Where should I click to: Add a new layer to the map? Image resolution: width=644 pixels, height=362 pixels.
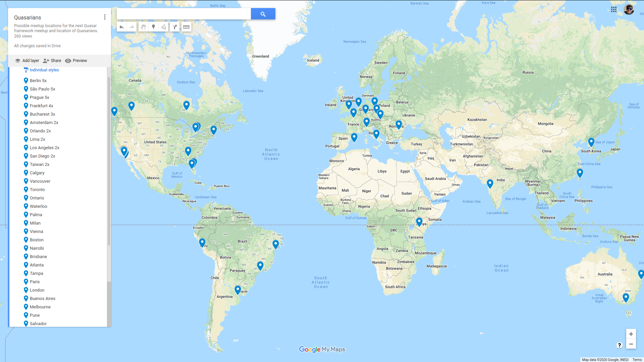27,61
